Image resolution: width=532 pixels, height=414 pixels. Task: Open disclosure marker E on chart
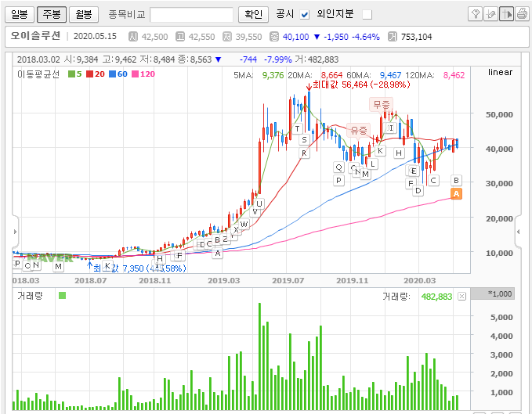(x=414, y=171)
